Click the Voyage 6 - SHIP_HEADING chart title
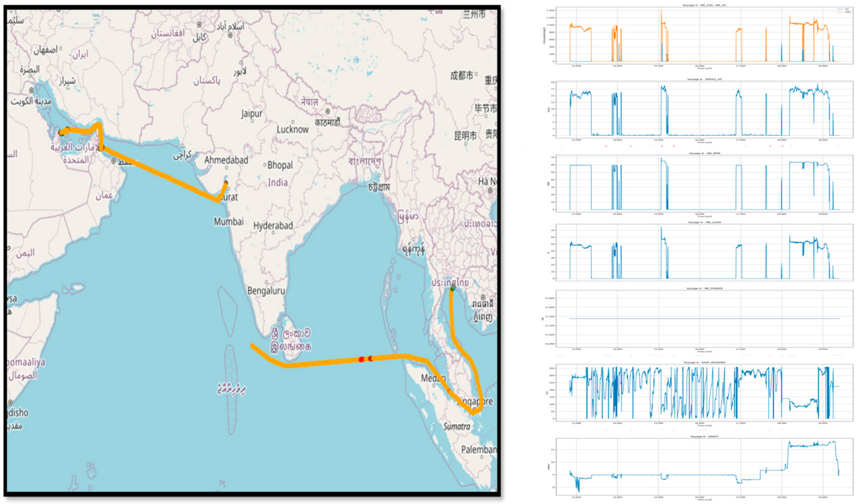The height and width of the screenshot is (504, 856). (704, 362)
